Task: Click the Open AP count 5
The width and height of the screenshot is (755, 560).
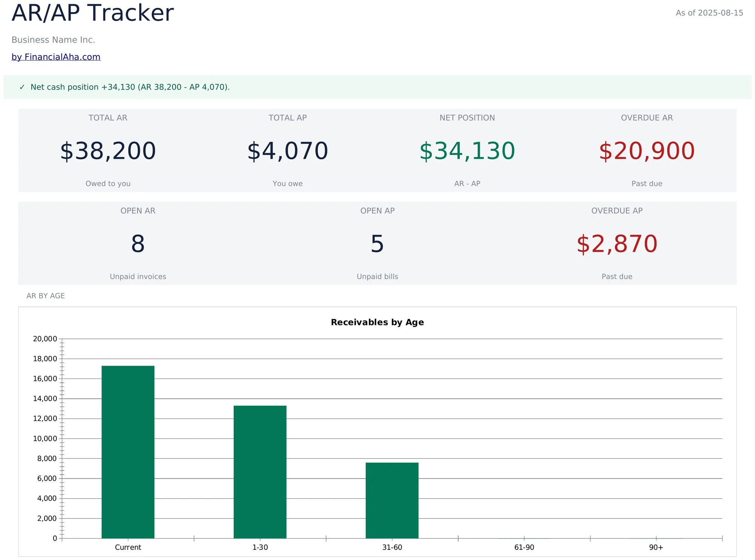Action: coord(377,244)
